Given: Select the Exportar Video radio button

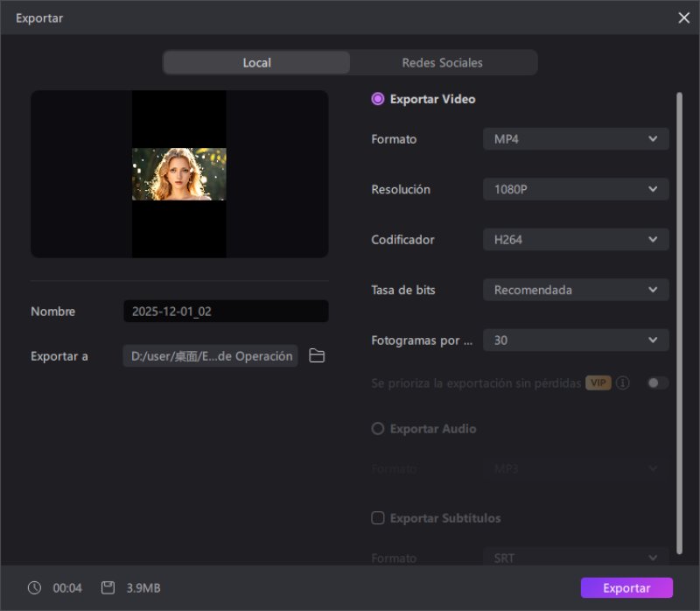Looking at the screenshot, I should [x=377, y=99].
